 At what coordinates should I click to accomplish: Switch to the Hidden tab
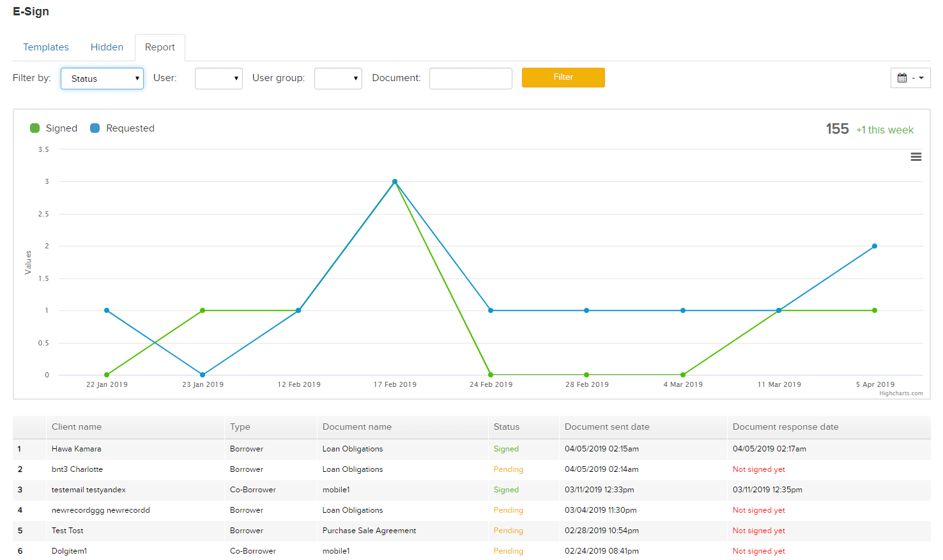click(x=107, y=47)
